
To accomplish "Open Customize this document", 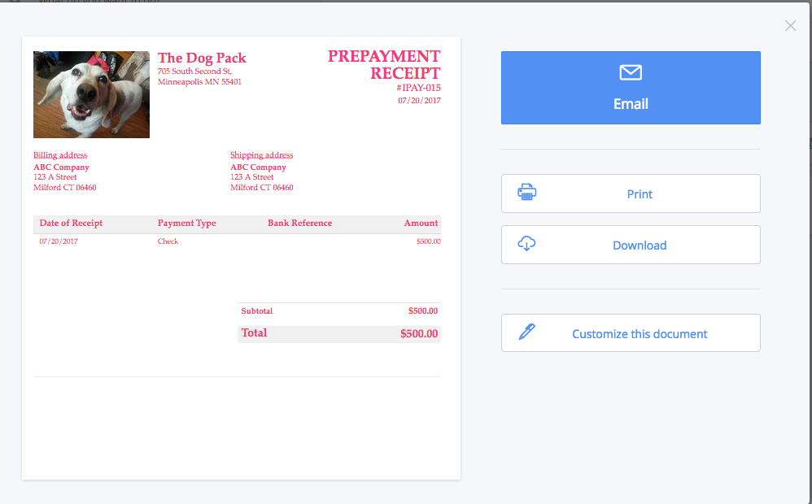I will (x=631, y=332).
